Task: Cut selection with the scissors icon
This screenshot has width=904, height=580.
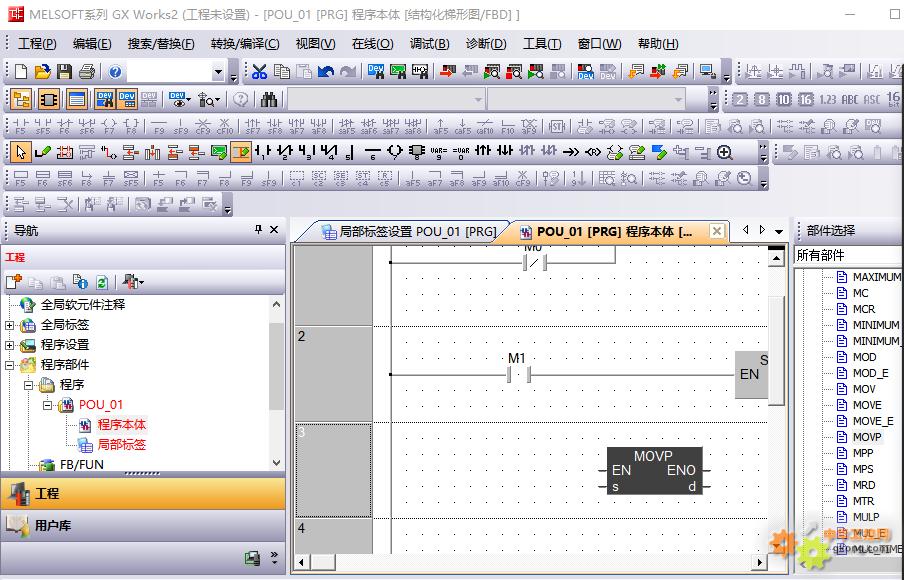Action: (260, 71)
